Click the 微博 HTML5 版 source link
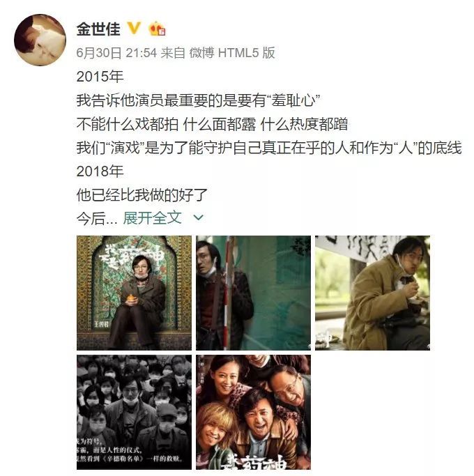Screen dimensions: 474x476 coord(232,53)
